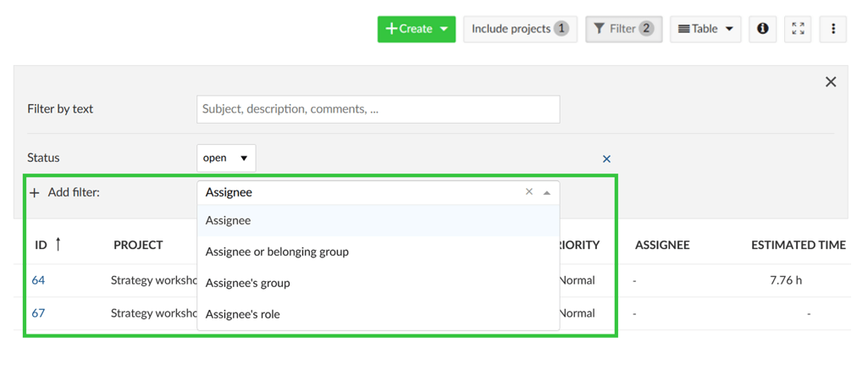
Task: Remove the Status filter row
Action: [606, 159]
